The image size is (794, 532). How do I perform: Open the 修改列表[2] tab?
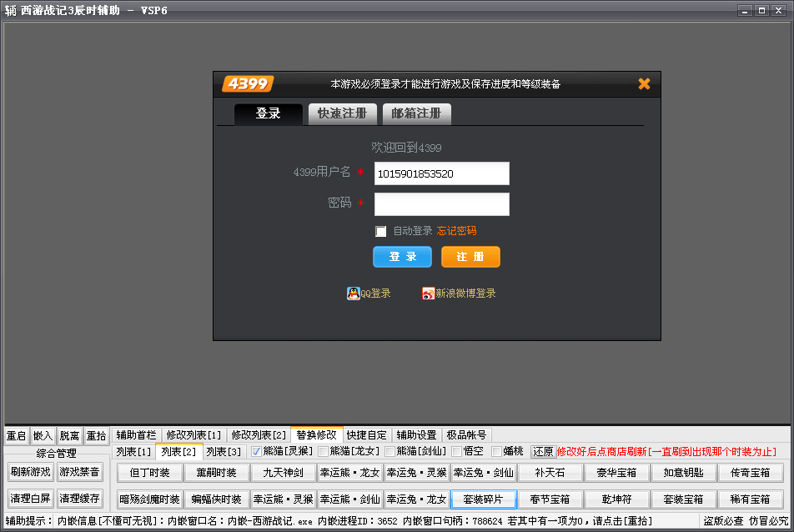pos(259,434)
